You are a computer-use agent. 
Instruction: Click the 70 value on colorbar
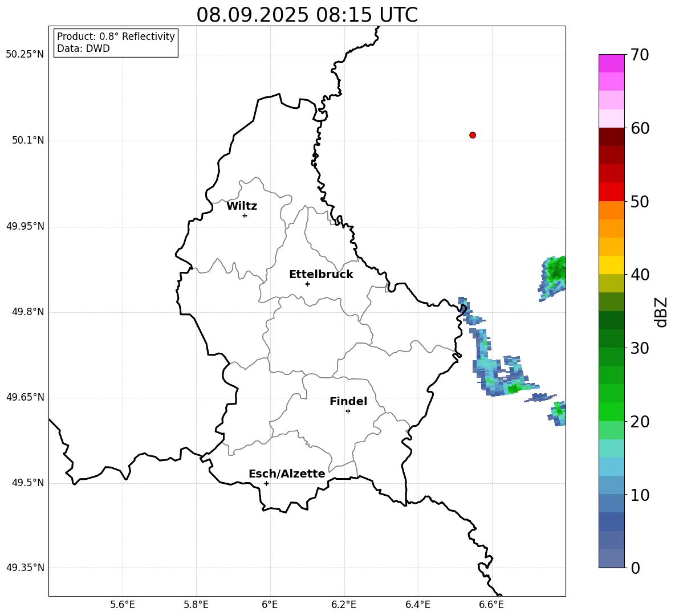click(x=640, y=55)
